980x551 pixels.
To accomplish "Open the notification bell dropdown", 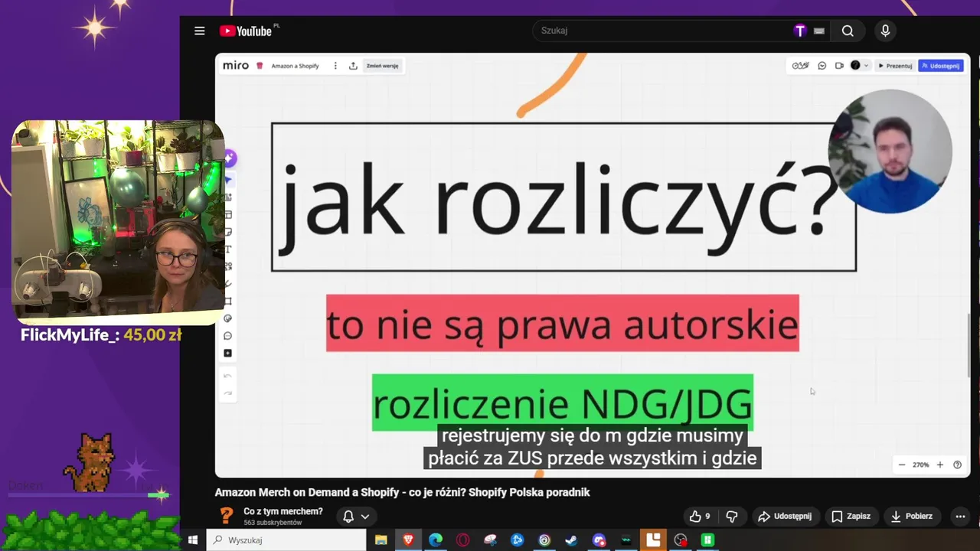I will pos(356,517).
